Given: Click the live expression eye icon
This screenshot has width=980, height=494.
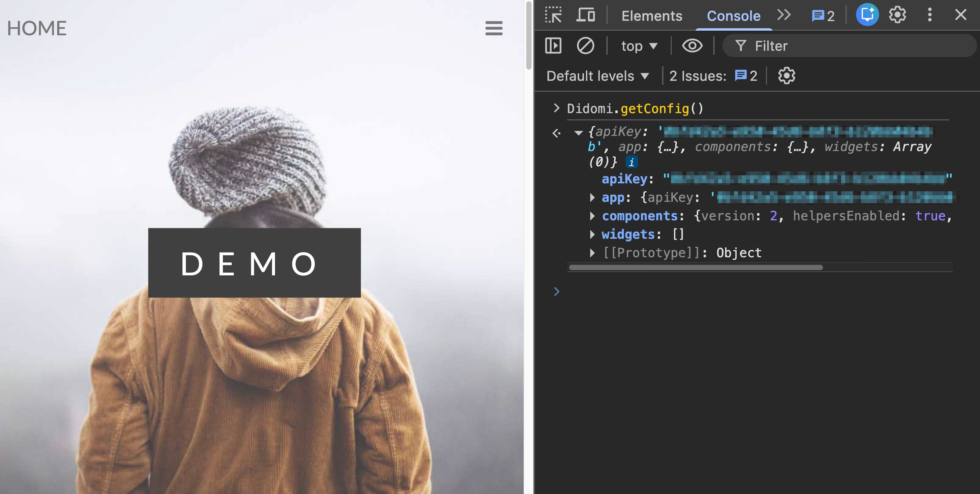Looking at the screenshot, I should click(x=692, y=46).
